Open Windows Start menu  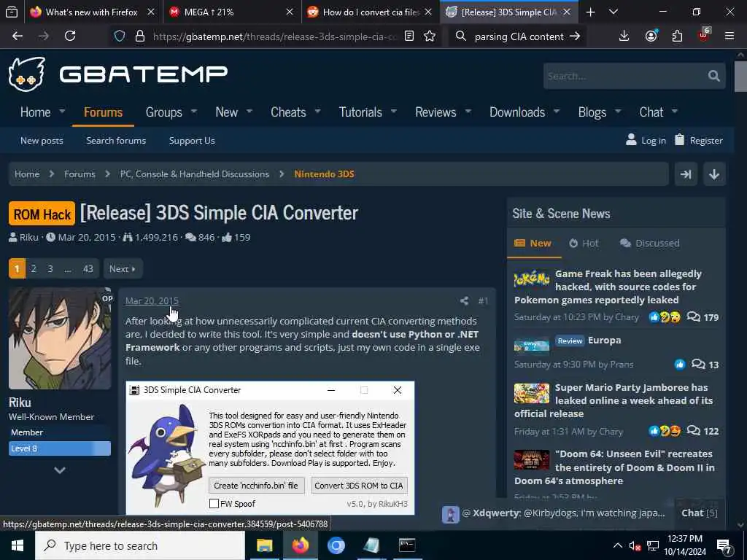point(18,545)
